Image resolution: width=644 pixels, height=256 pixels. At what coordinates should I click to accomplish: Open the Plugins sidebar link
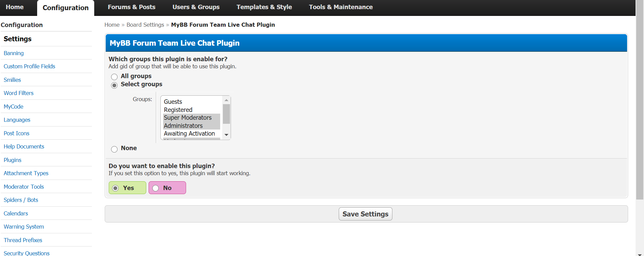pos(12,160)
